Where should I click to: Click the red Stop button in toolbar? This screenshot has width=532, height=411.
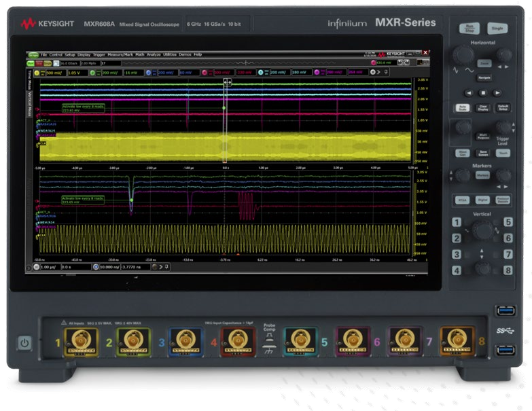tap(39, 63)
